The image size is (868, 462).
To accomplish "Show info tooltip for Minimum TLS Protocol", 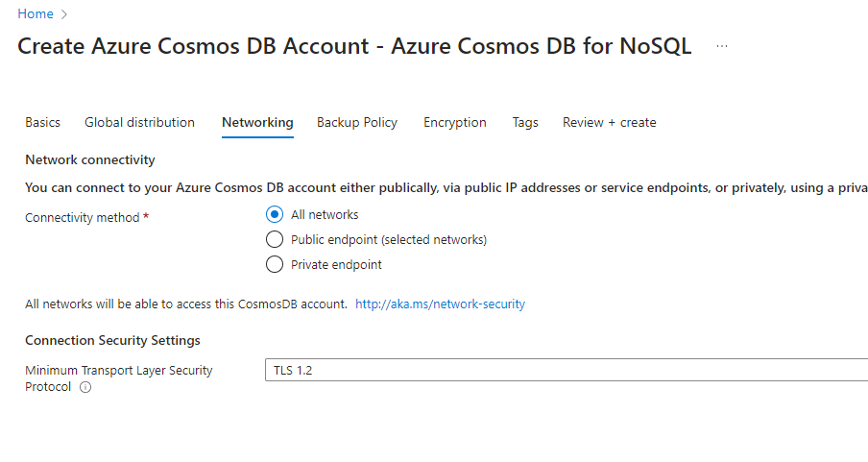I will point(85,387).
